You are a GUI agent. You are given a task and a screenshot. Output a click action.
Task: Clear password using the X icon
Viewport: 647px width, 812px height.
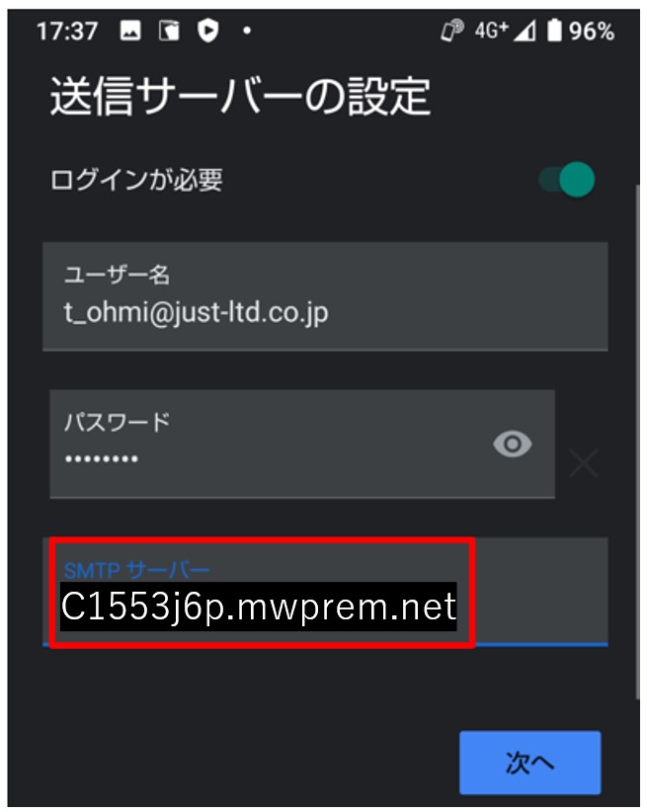[x=583, y=463]
